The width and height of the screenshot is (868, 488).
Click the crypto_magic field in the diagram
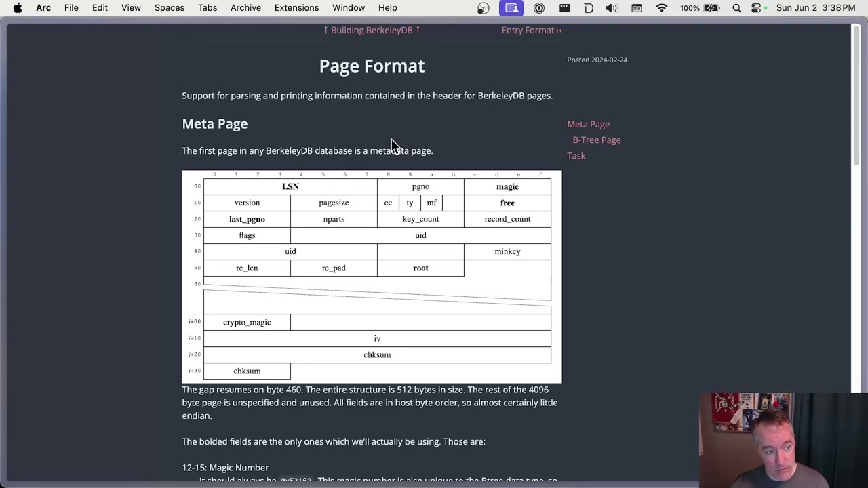[247, 322]
